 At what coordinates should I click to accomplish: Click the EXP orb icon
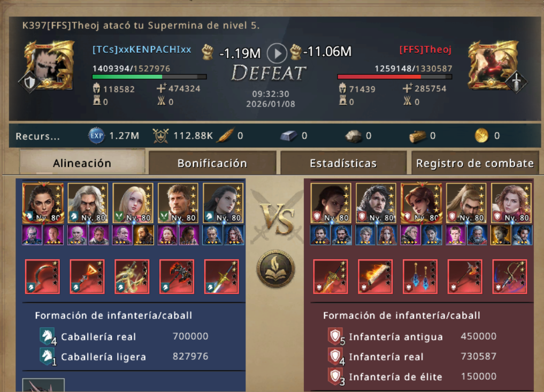(x=96, y=135)
